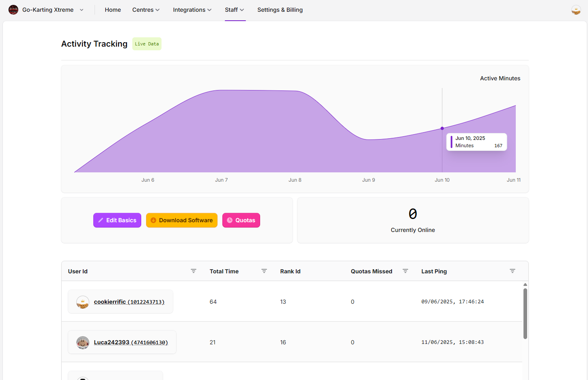The width and height of the screenshot is (588, 380).
Task: Open the Quotas button
Action: point(241,220)
